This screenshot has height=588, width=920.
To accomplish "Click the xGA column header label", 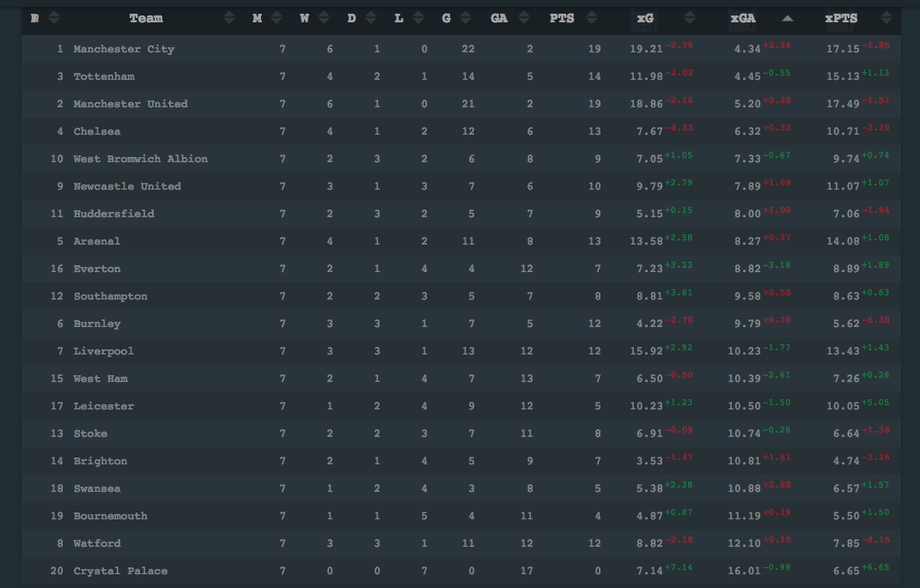I will point(743,18).
